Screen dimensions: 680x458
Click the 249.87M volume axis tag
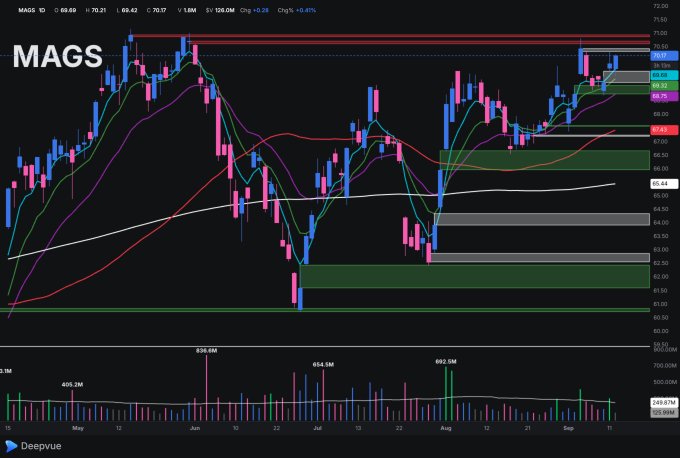click(x=664, y=402)
